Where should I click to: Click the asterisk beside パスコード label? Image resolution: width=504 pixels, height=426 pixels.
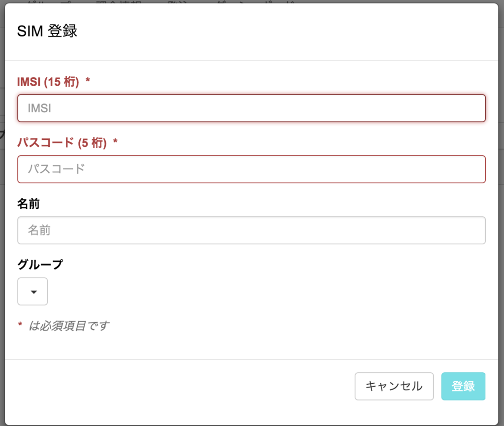click(x=115, y=142)
